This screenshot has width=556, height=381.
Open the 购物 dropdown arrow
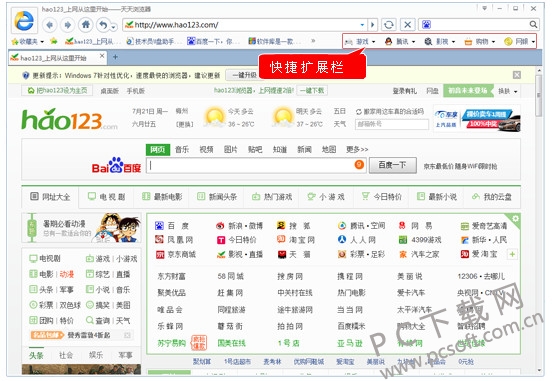493,42
